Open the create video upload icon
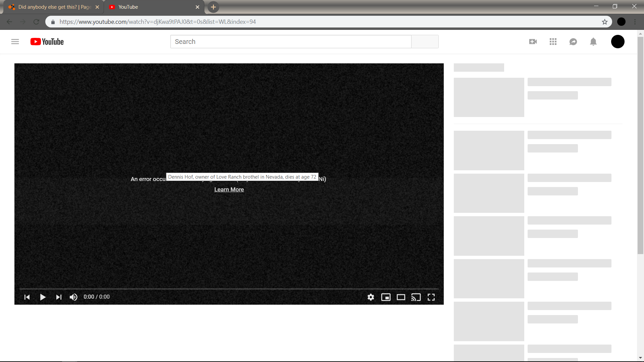 point(533,42)
